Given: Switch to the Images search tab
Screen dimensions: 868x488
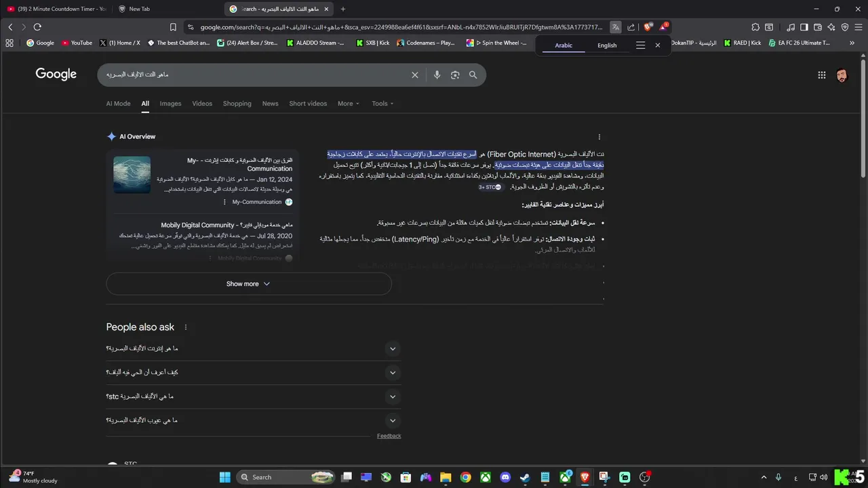Looking at the screenshot, I should [170, 104].
